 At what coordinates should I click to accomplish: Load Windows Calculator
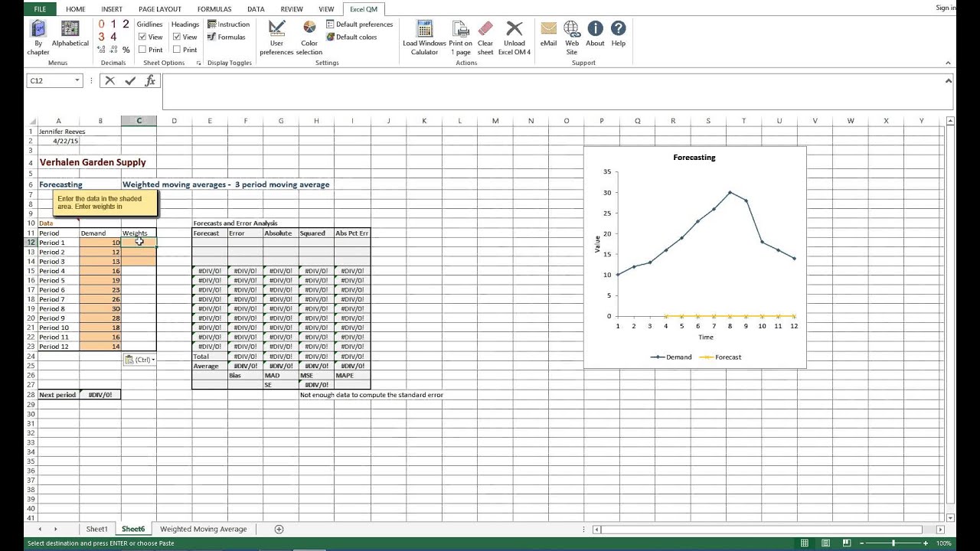click(x=424, y=37)
